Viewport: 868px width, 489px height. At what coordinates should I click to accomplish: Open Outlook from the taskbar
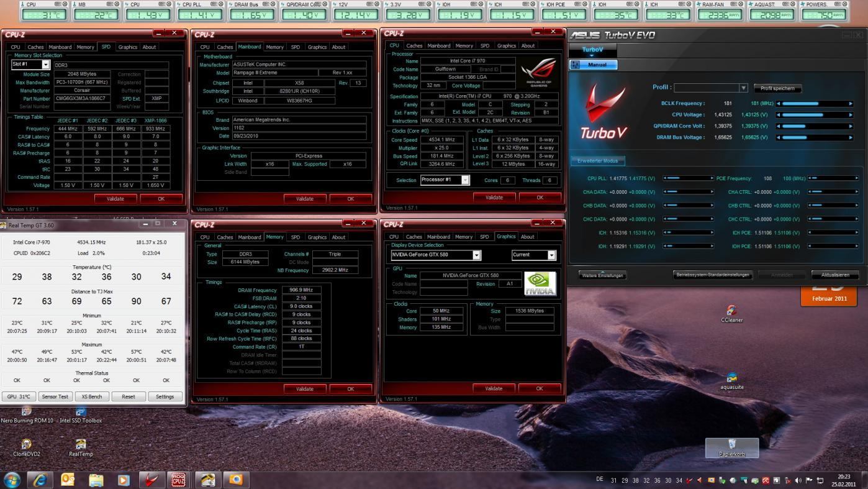tap(68, 480)
